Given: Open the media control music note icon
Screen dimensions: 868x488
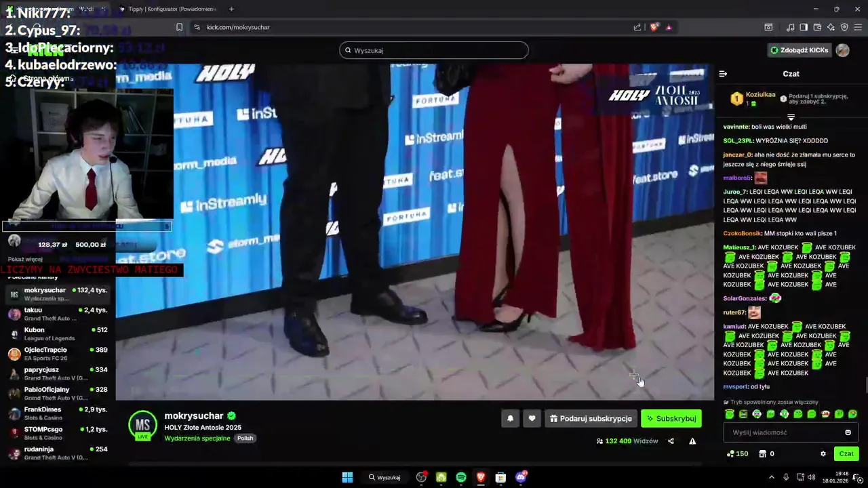Looking at the screenshot, I should pos(790,27).
